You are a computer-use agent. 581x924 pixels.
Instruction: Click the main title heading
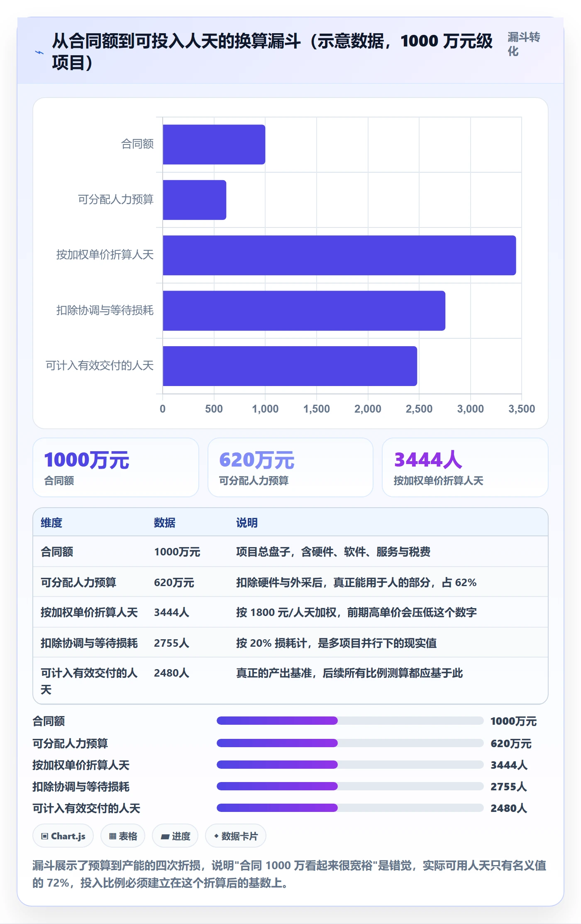[272, 52]
